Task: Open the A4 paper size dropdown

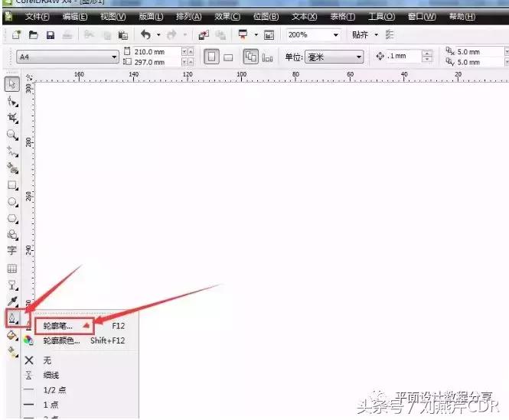Action: [114, 57]
